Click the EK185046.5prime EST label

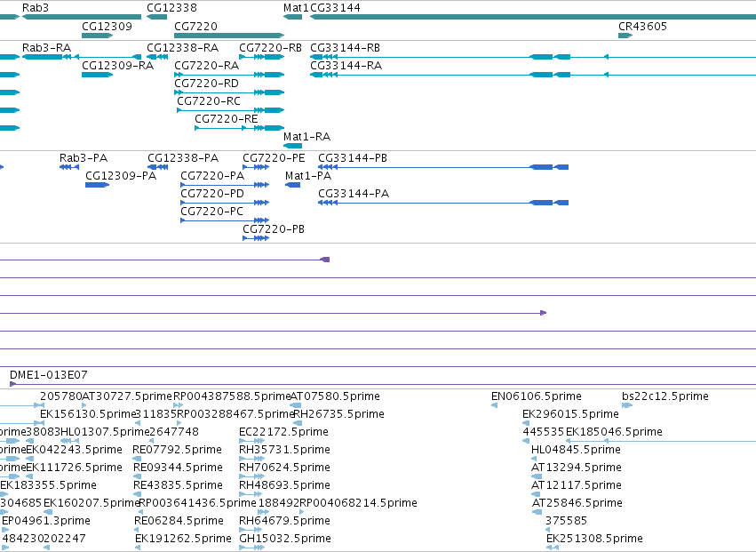[614, 432]
